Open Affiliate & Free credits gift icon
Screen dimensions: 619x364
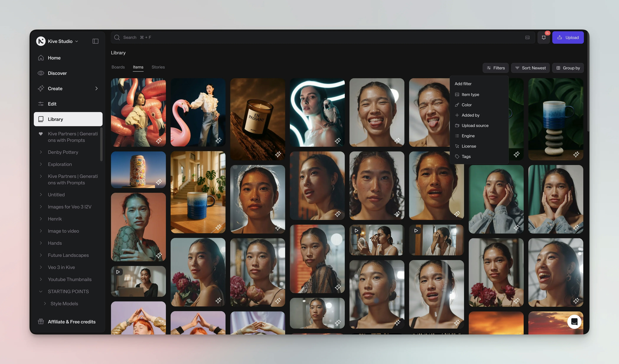click(x=41, y=321)
